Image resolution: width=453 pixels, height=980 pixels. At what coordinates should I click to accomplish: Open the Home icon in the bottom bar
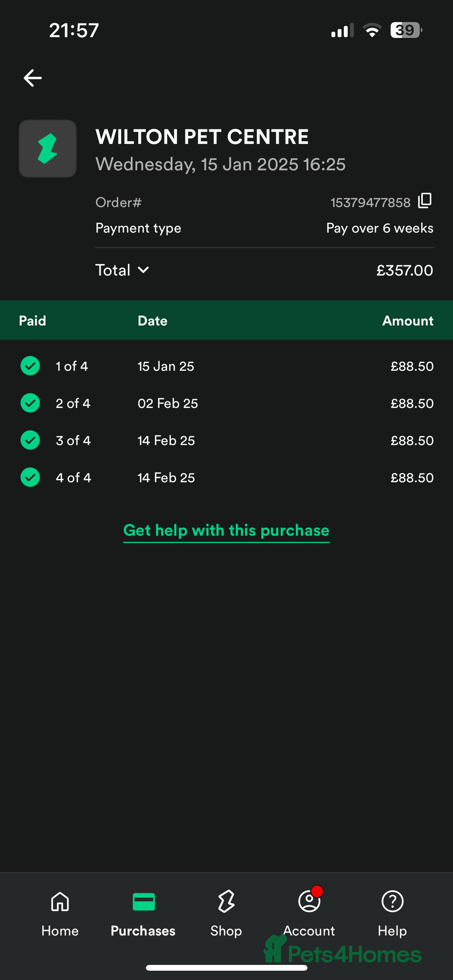[x=60, y=901]
